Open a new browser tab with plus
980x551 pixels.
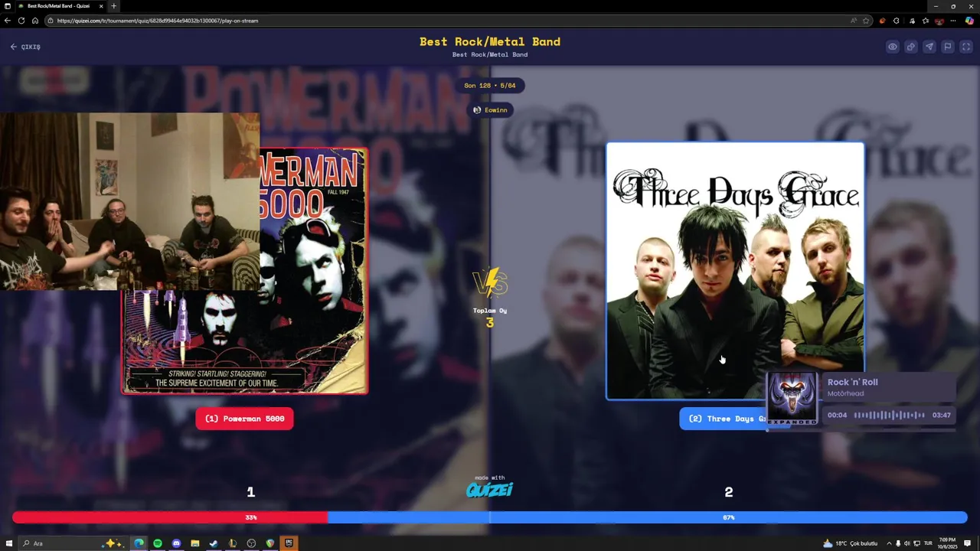[114, 6]
